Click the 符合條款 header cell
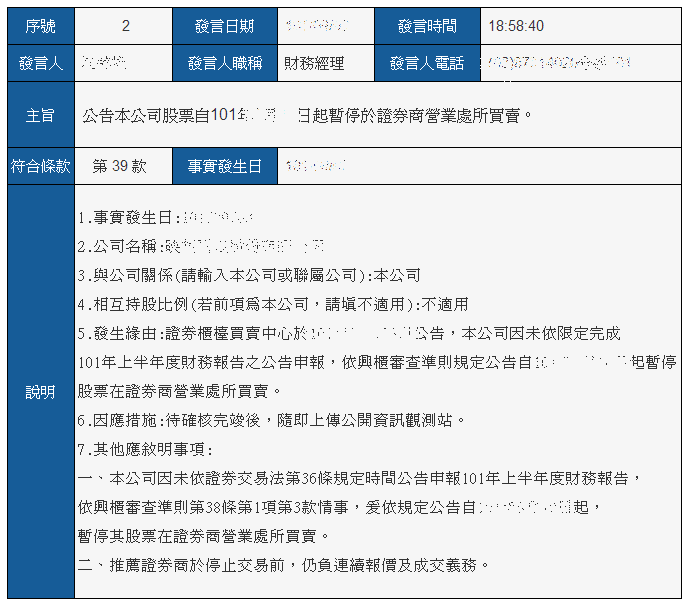 click(x=41, y=166)
